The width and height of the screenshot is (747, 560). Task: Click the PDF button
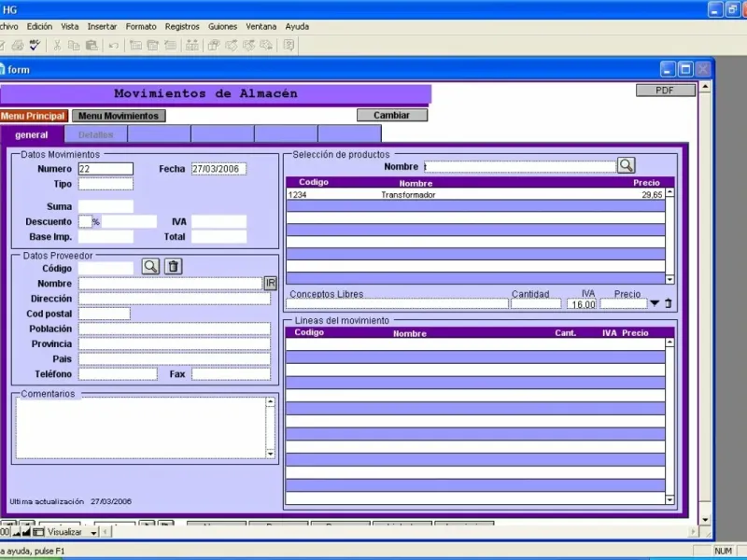point(665,90)
